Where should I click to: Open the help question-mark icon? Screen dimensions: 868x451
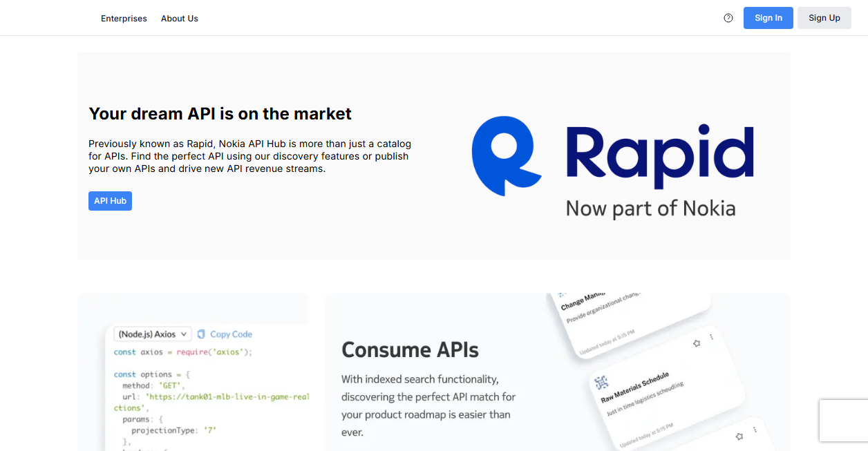click(x=728, y=18)
